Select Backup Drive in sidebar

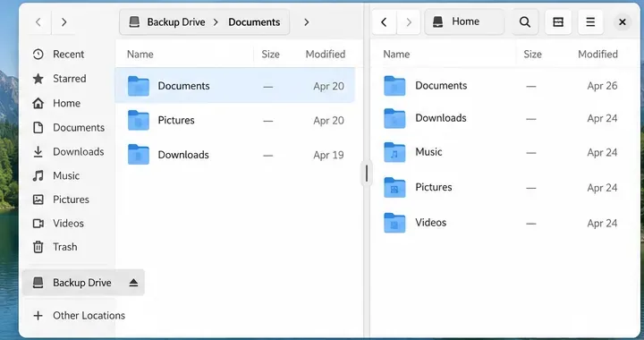tap(83, 283)
